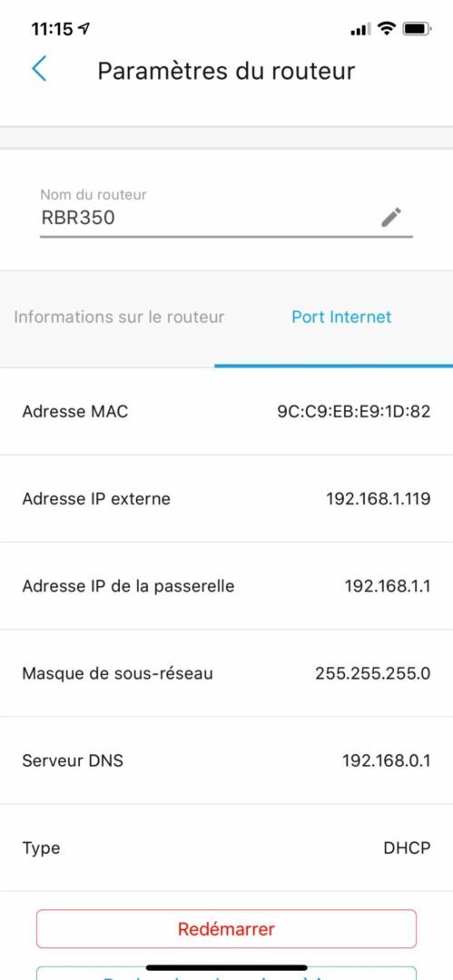Tap the Adresse IP de la passerelle row
Image resolution: width=453 pixels, height=980 pixels.
[227, 586]
